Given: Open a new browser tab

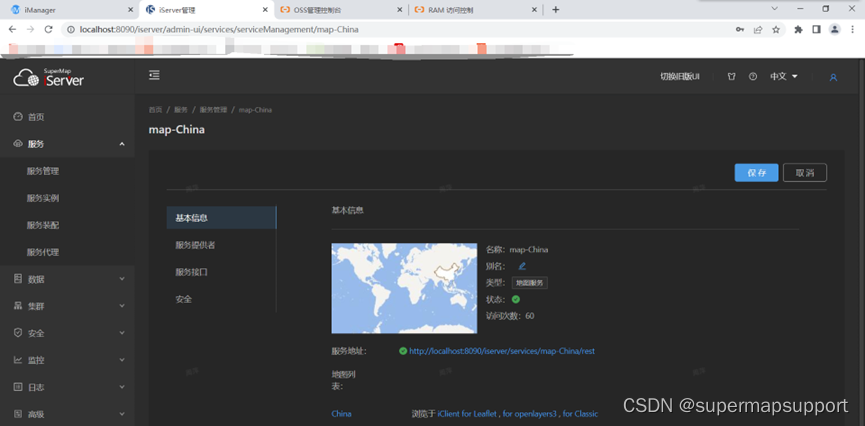Looking at the screenshot, I should click(556, 9).
